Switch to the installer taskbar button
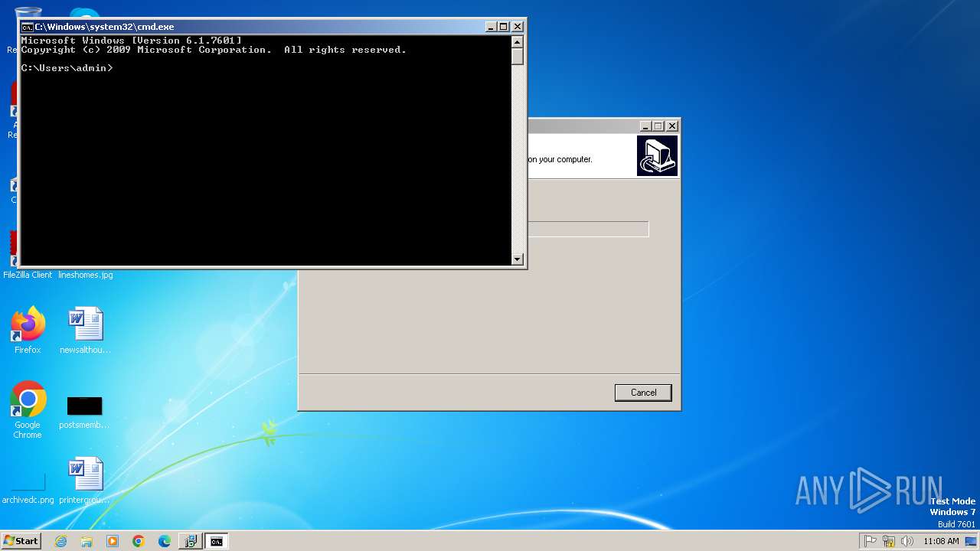 click(x=191, y=541)
